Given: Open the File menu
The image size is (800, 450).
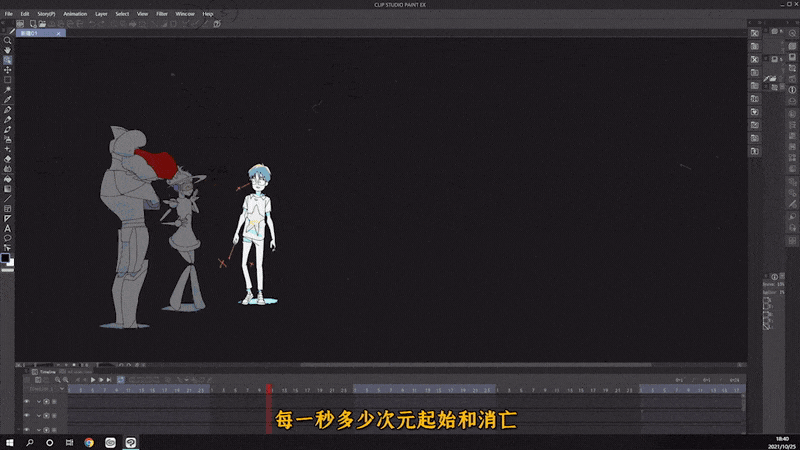Looking at the screenshot, I should pyautogui.click(x=9, y=14).
